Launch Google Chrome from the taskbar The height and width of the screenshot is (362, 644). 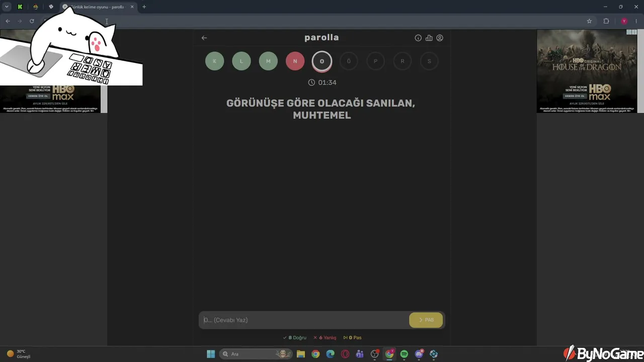315,354
